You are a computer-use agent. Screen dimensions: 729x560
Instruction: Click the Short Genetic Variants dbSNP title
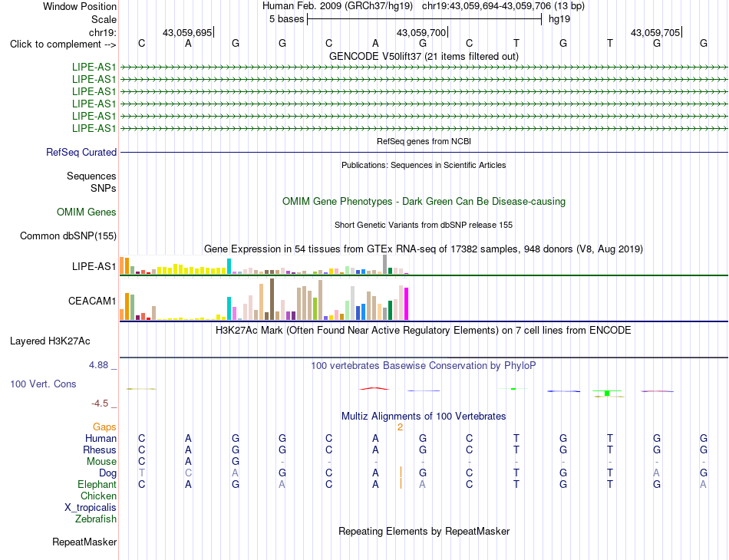click(424, 225)
